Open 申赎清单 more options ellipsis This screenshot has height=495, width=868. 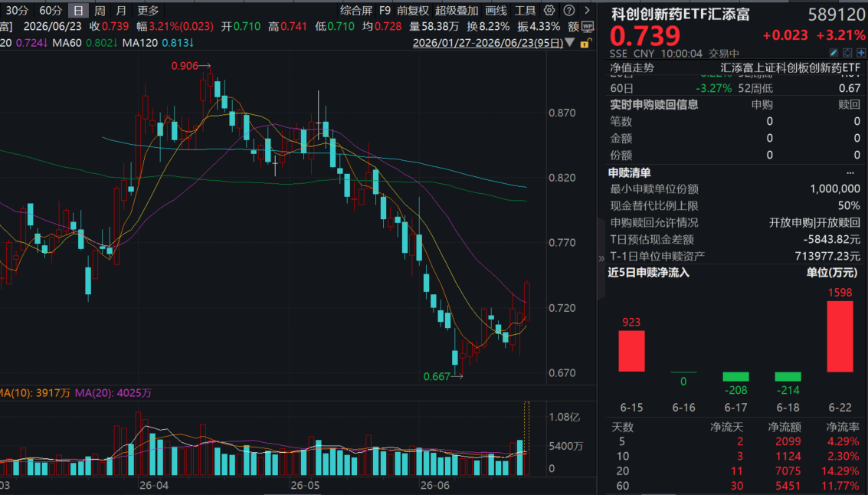coord(850,172)
